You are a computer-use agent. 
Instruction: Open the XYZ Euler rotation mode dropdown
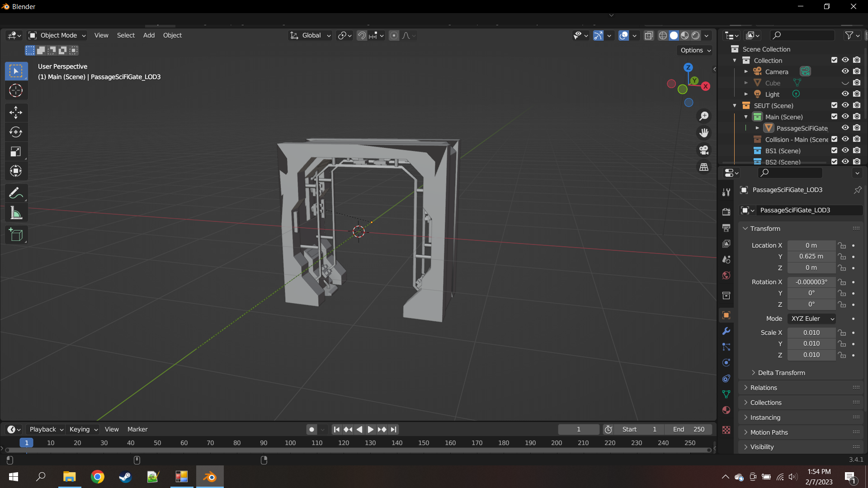pyautogui.click(x=812, y=319)
